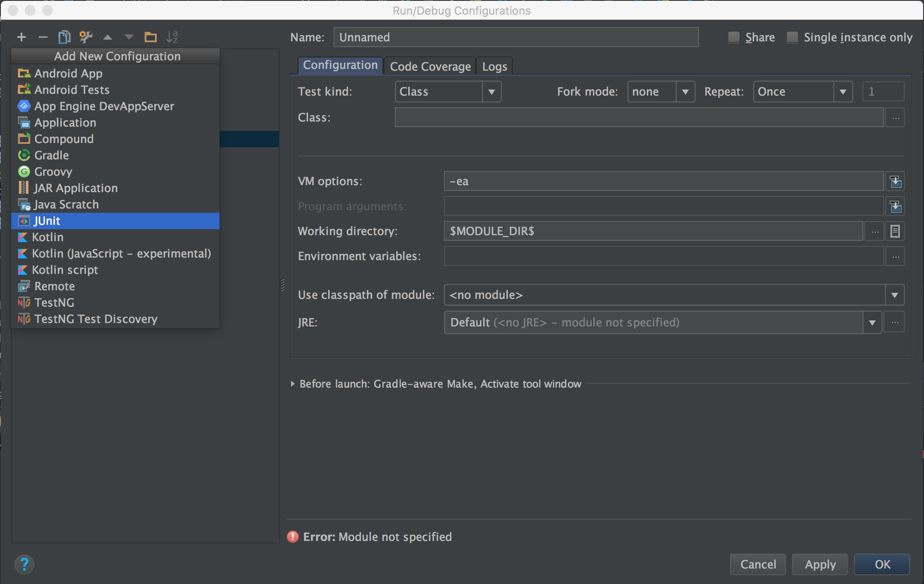Choose Application configuration type
The image size is (924, 584).
tap(115, 122)
